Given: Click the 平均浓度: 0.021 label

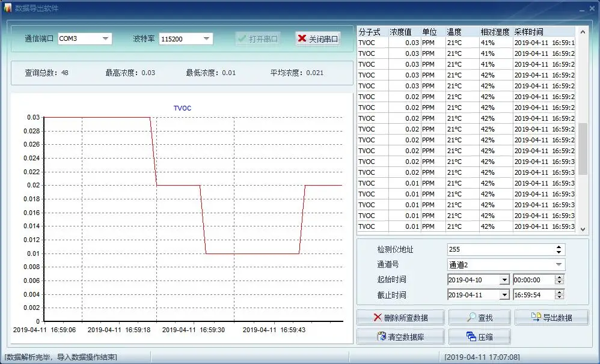Looking at the screenshot, I should coord(296,73).
